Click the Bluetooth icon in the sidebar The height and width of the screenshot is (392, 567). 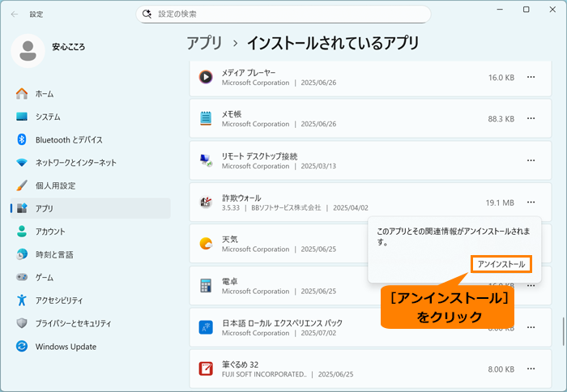pos(22,139)
